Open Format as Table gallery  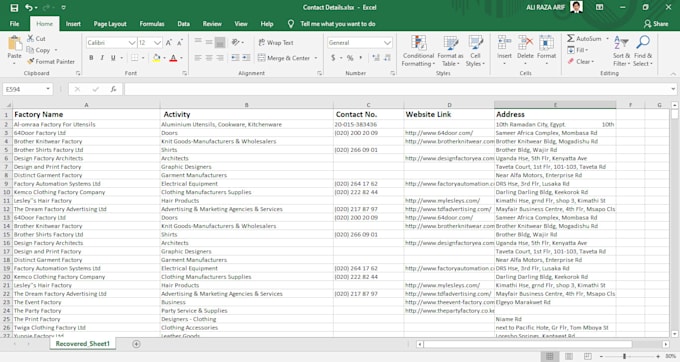point(450,51)
